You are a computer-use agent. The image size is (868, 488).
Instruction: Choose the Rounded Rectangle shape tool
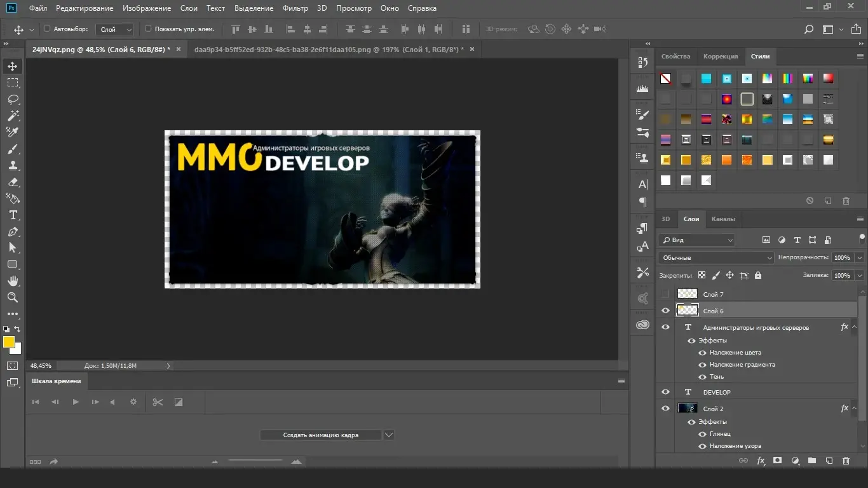(13, 264)
